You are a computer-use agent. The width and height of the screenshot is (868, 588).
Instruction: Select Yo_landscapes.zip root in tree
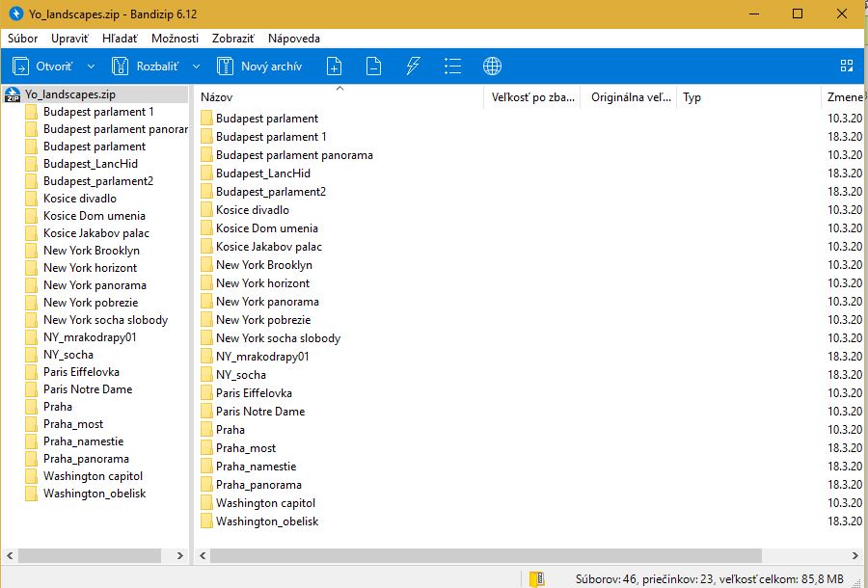click(71, 94)
